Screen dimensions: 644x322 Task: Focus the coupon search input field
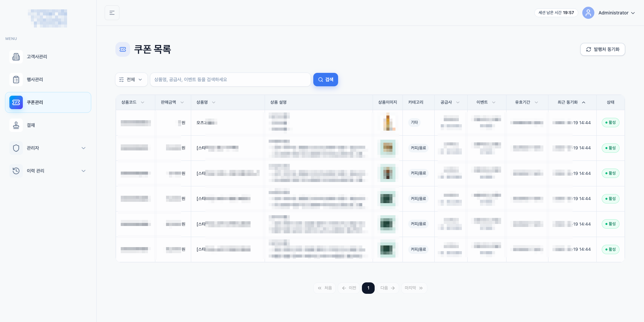230,80
